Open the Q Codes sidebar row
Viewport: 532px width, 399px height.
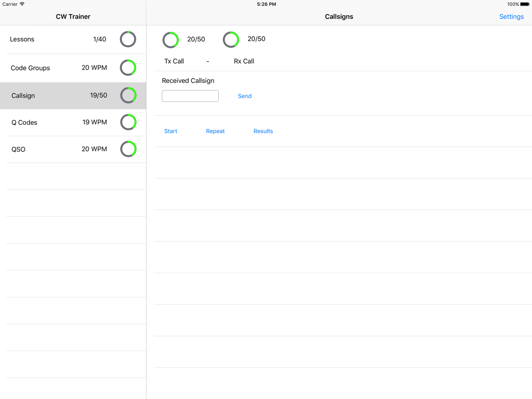pos(73,122)
